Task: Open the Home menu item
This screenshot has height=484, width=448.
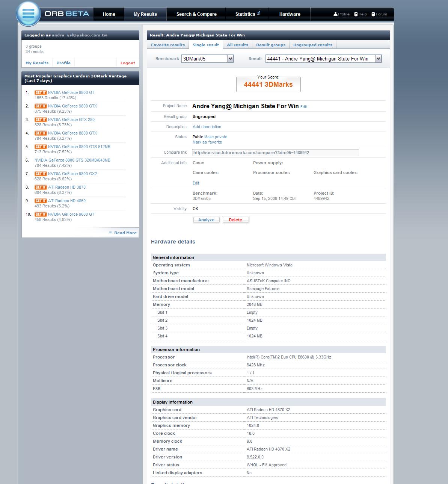Action: [x=109, y=14]
